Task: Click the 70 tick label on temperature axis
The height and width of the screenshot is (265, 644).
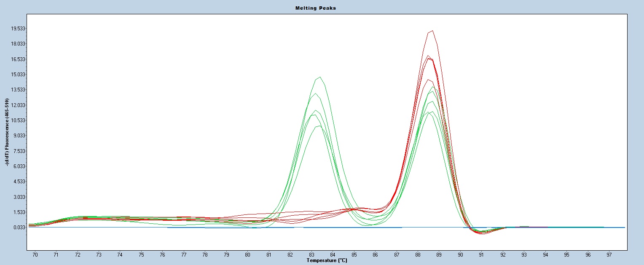Action: pos(35,255)
